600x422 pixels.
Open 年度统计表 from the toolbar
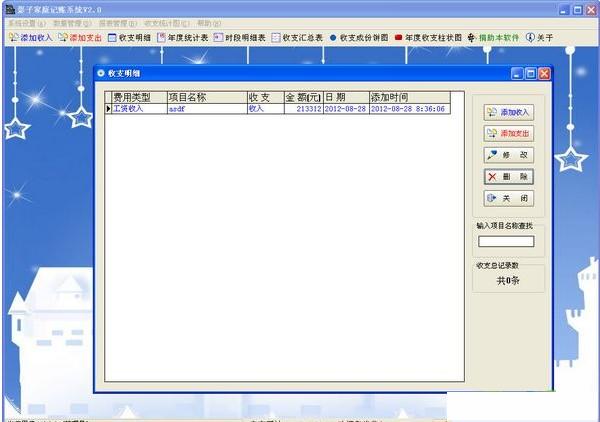183,37
